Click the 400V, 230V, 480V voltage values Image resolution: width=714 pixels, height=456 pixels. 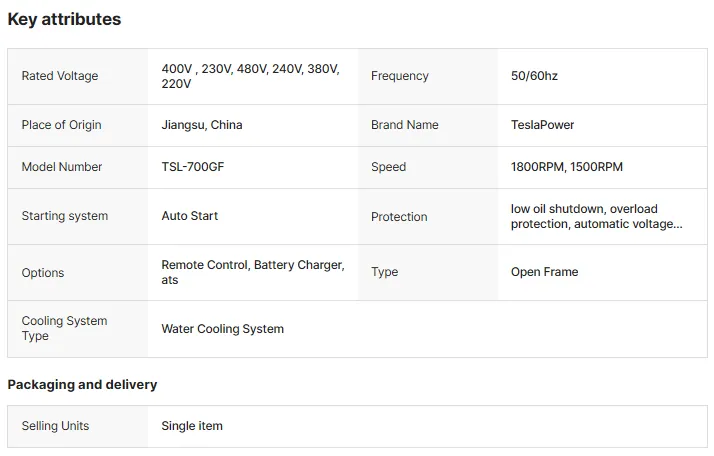pyautogui.click(x=250, y=76)
